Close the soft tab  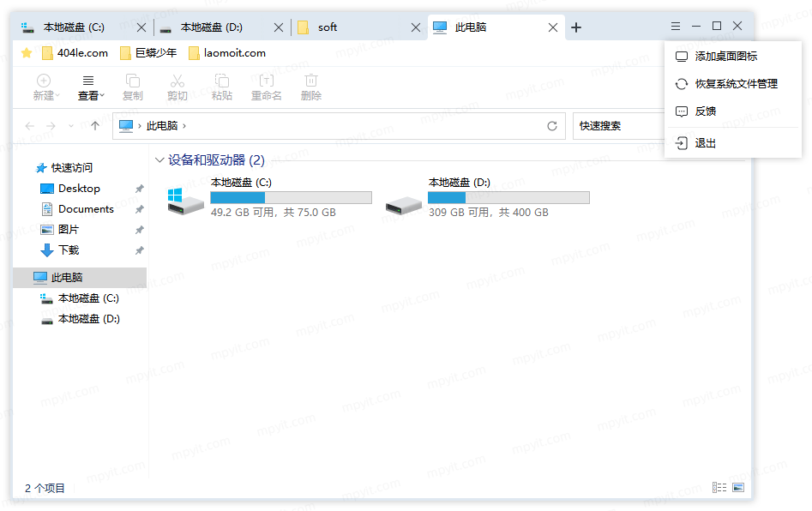[x=416, y=27]
